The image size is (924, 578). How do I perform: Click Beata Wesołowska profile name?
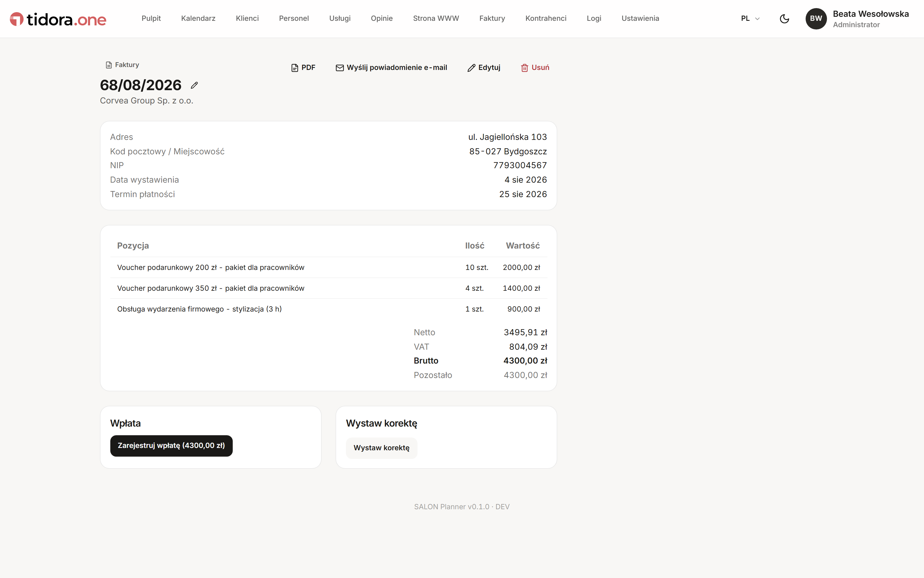click(871, 14)
